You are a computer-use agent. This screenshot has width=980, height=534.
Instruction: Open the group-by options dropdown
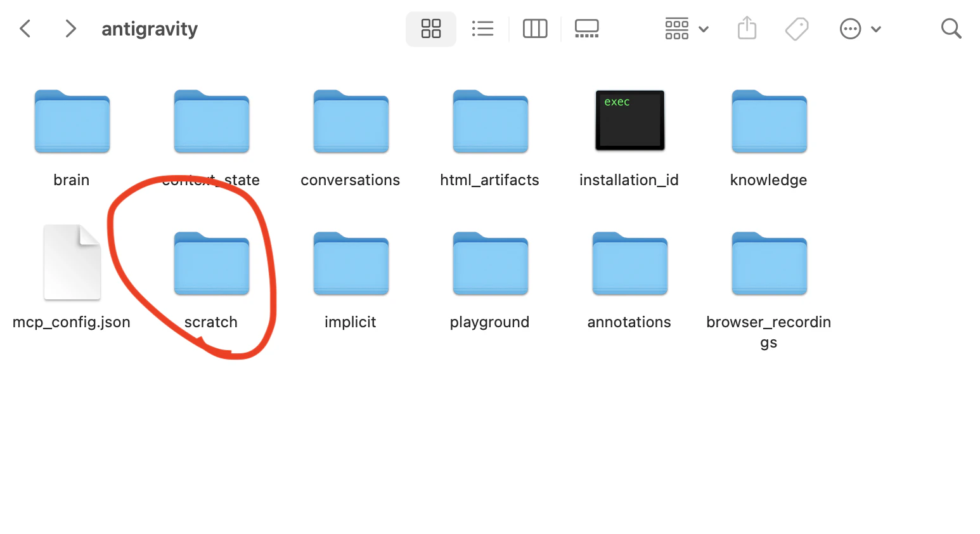point(687,29)
